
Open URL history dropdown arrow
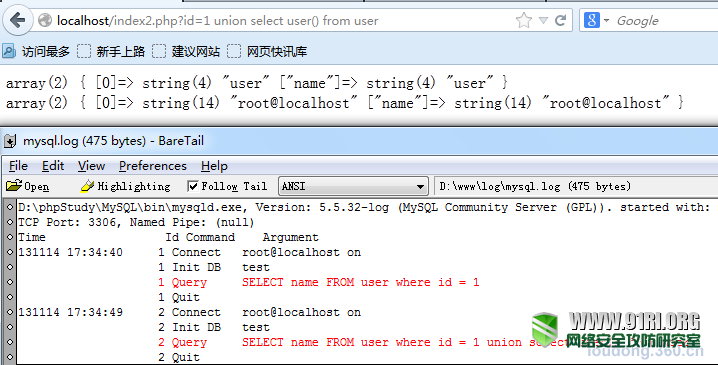click(x=543, y=21)
